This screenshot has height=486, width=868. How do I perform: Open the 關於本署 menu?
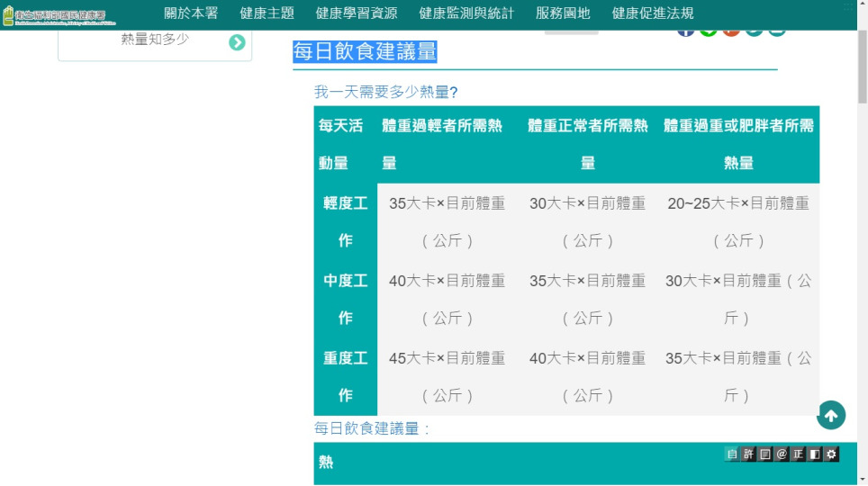pos(191,13)
